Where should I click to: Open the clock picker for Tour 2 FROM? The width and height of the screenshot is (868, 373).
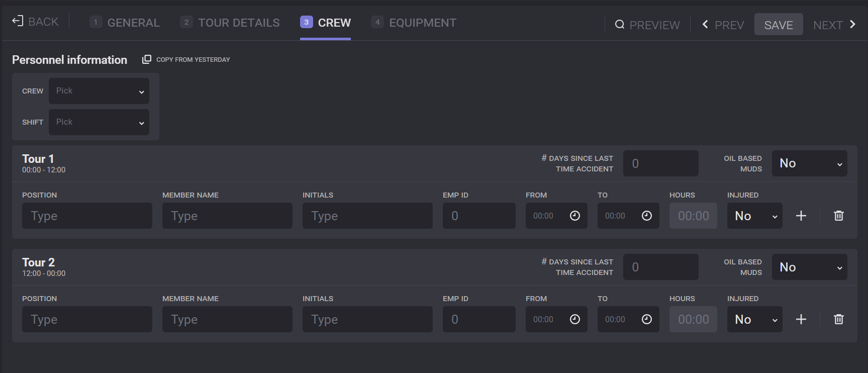574,319
